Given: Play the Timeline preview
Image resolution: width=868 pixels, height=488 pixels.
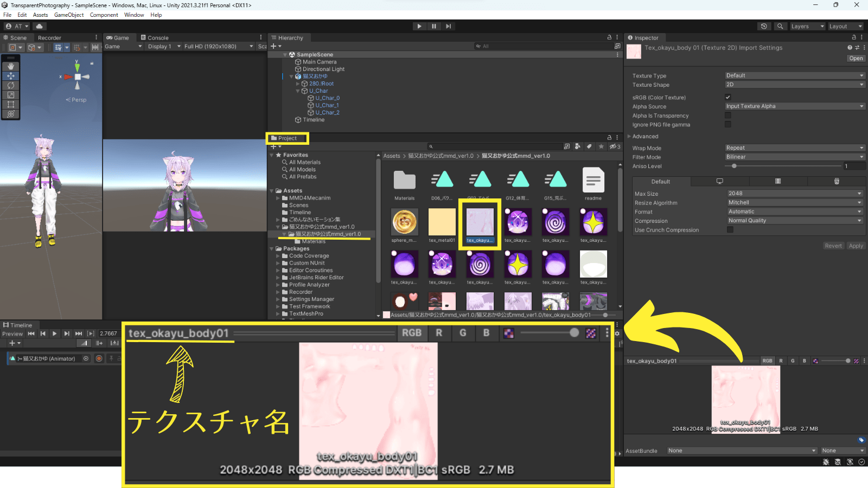Looking at the screenshot, I should [x=55, y=333].
